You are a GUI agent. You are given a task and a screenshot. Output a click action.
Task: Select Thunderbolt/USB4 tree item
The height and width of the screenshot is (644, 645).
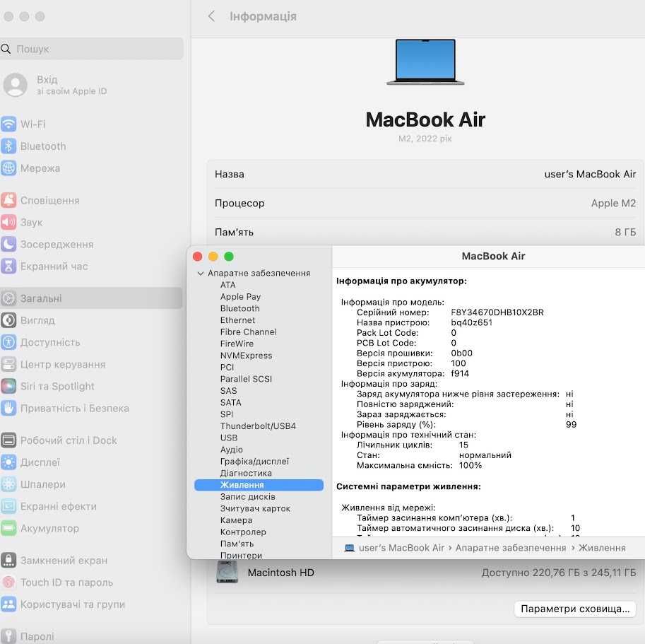coord(258,426)
